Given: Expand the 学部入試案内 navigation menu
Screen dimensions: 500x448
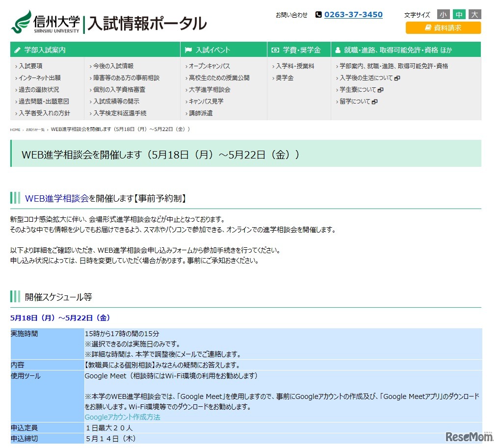Looking at the screenshot, I should 44,50.
